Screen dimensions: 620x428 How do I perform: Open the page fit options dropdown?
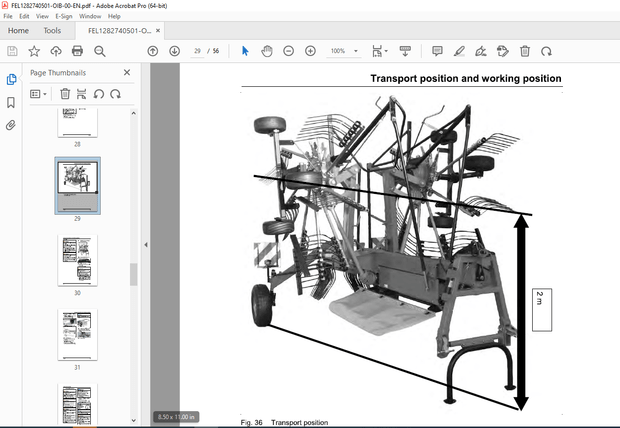click(x=380, y=51)
